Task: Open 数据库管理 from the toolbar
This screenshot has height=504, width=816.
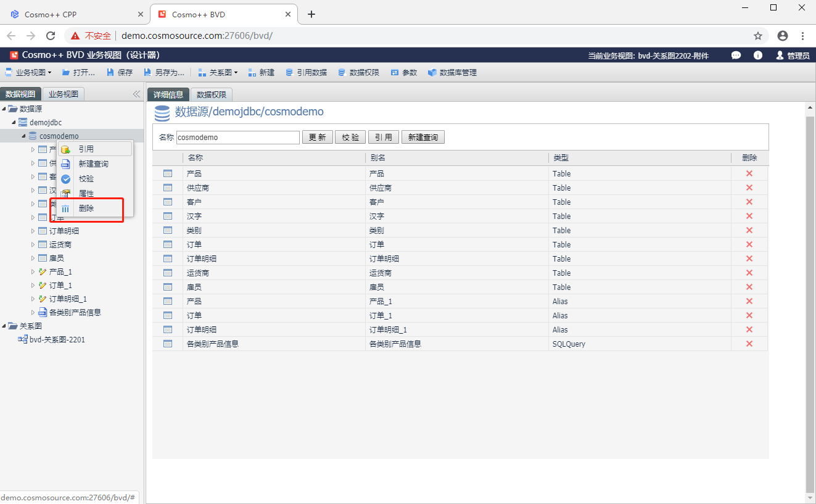Action: point(452,72)
